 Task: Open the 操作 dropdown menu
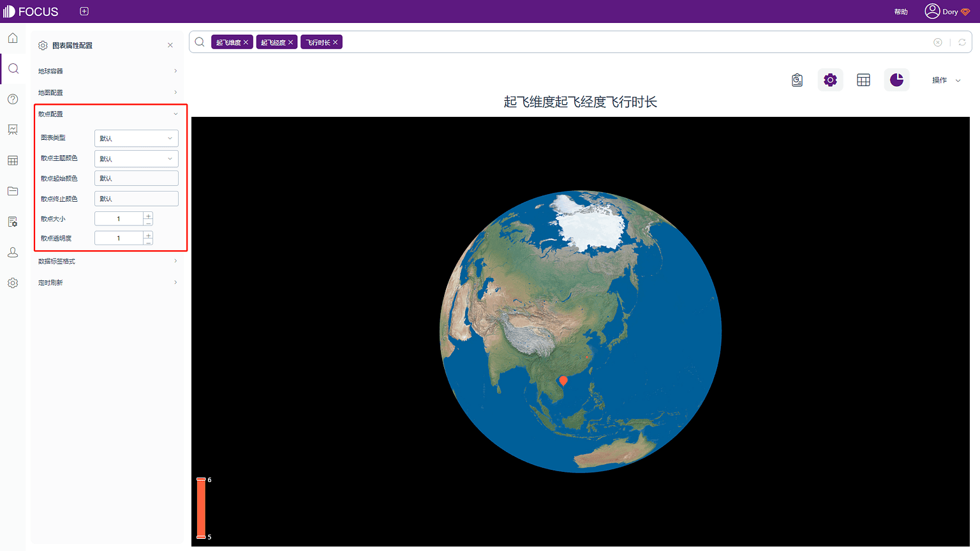[946, 80]
